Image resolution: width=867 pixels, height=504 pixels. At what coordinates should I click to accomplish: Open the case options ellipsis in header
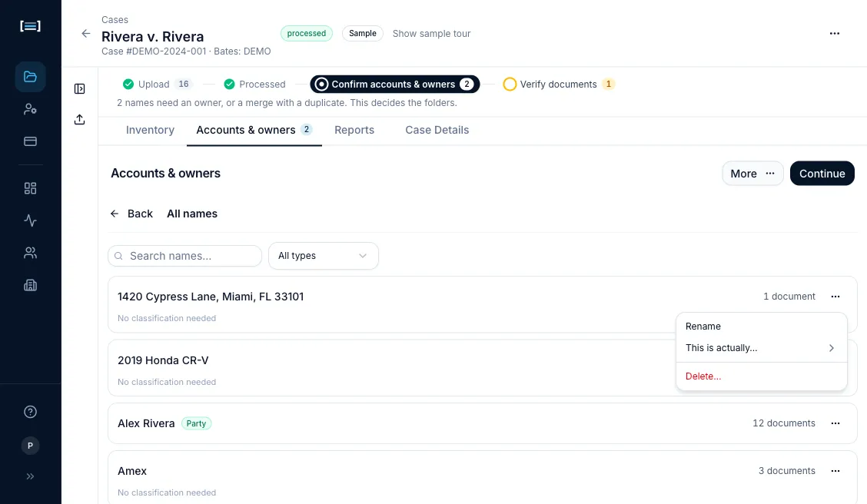tap(835, 34)
